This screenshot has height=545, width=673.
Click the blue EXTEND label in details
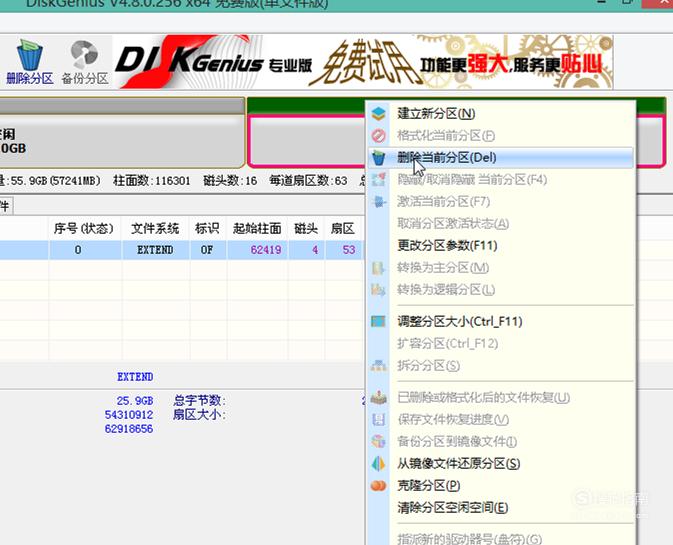(x=135, y=377)
